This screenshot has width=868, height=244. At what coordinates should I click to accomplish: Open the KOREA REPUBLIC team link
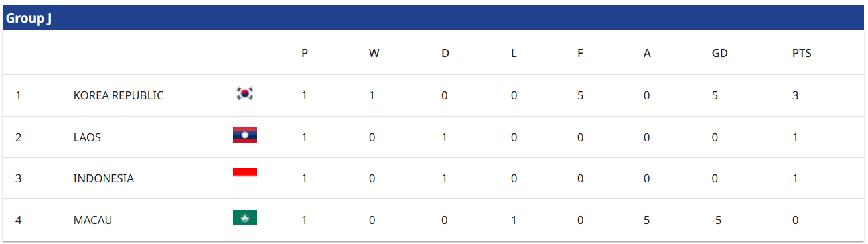[118, 95]
